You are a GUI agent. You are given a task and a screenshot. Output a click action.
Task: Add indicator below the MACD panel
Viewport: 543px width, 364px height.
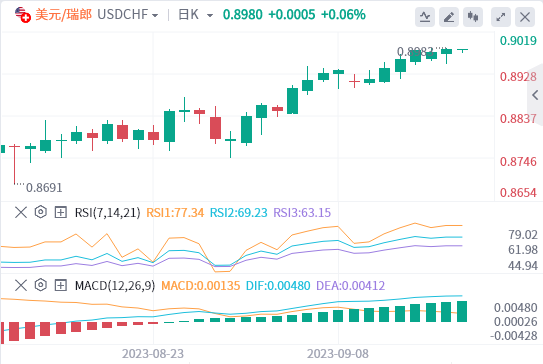coord(61,285)
